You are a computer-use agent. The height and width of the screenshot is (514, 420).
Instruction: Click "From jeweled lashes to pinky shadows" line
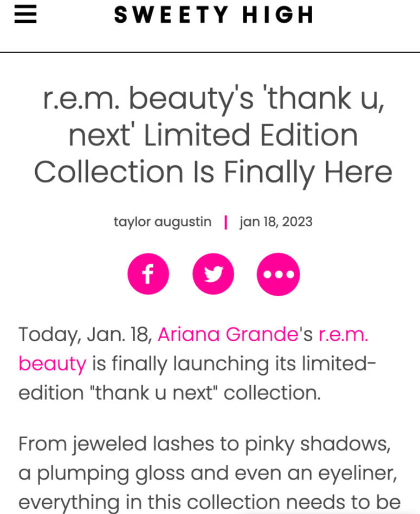coord(204,444)
